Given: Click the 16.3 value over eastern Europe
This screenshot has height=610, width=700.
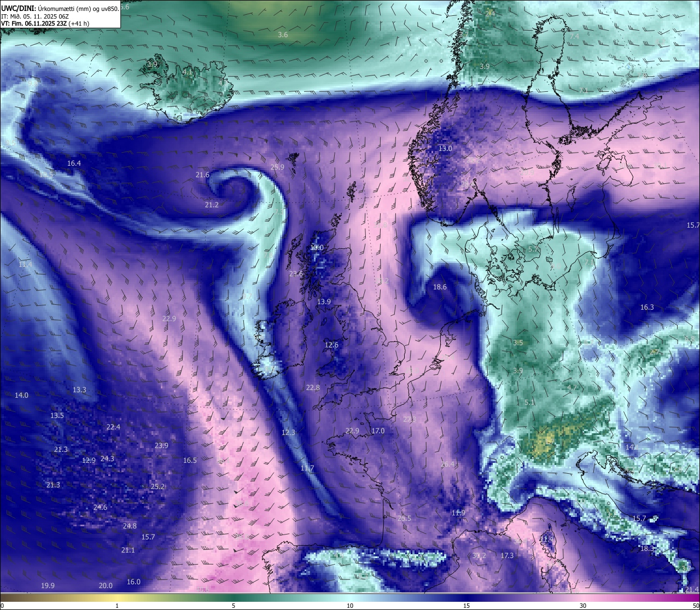Looking at the screenshot, I should coord(647,307).
